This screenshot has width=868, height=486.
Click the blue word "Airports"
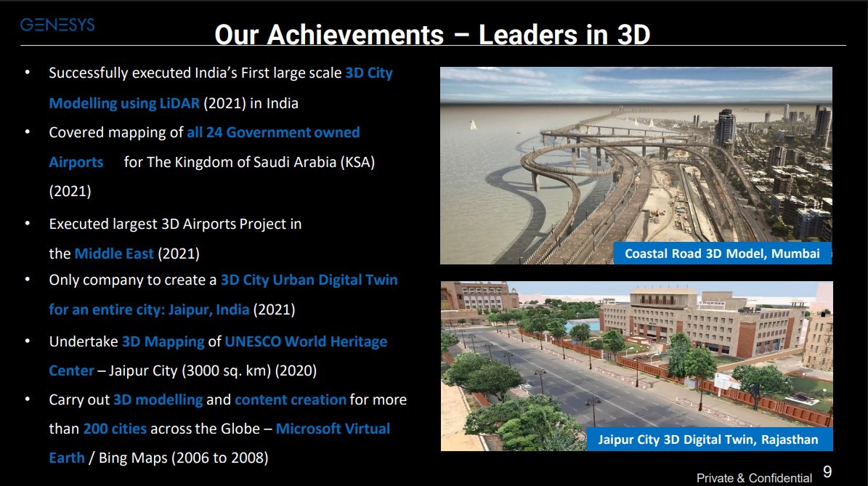76,162
